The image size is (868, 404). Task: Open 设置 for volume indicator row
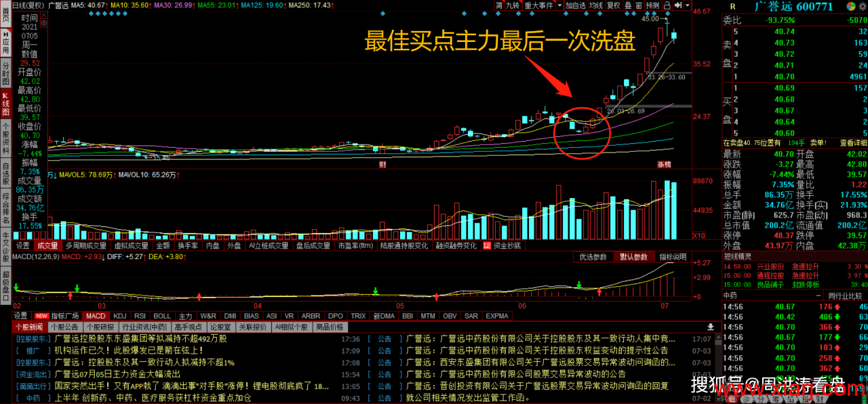tap(22, 245)
